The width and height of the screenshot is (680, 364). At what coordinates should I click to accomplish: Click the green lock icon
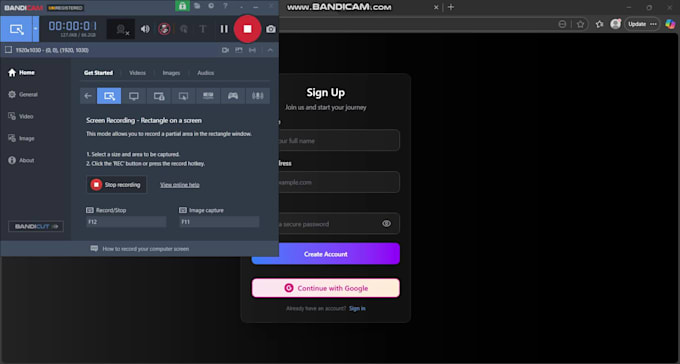pyautogui.click(x=183, y=6)
